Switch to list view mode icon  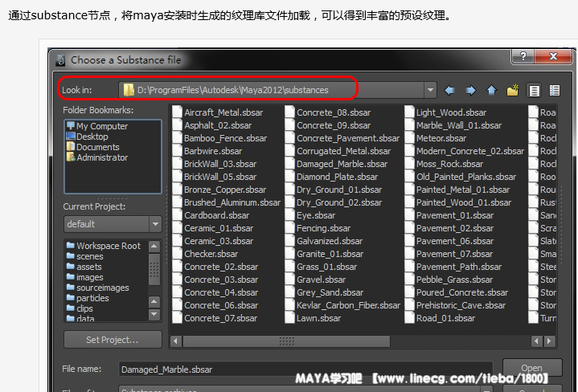tap(534, 90)
